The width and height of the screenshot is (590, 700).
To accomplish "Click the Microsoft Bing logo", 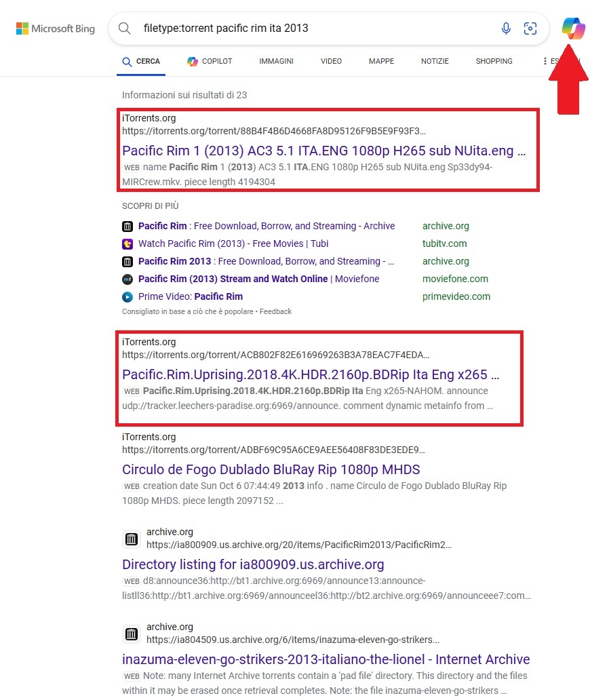I will [56, 28].
